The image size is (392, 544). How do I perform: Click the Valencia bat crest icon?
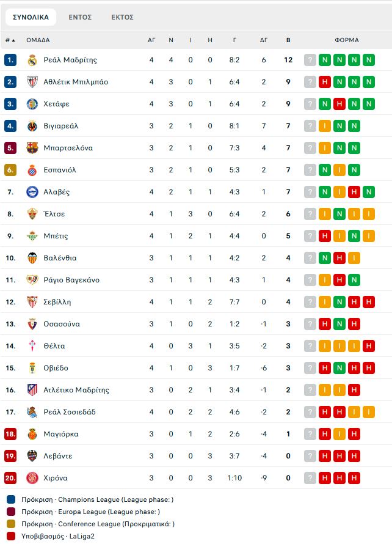(32, 258)
